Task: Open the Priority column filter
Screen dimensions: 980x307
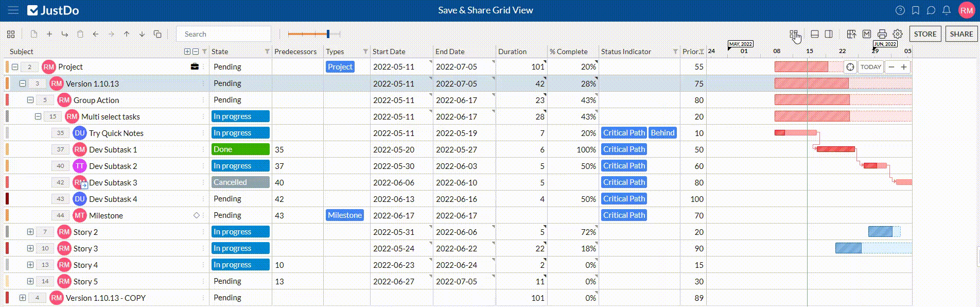Action: click(702, 52)
